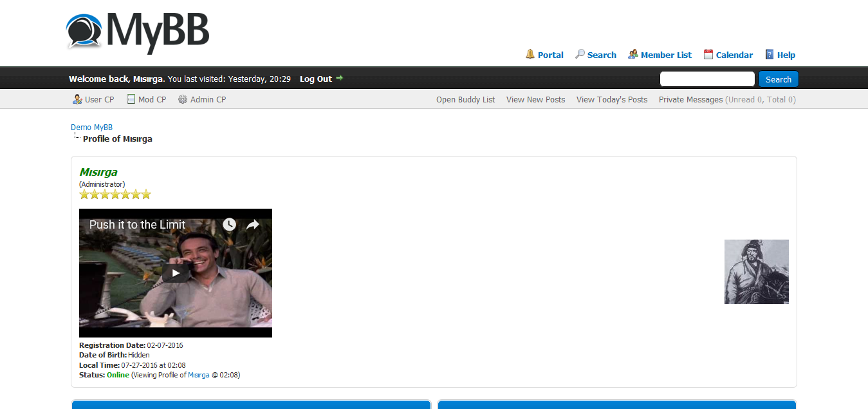Click the Help book icon
Image resolution: width=868 pixels, height=409 pixels.
[x=770, y=54]
